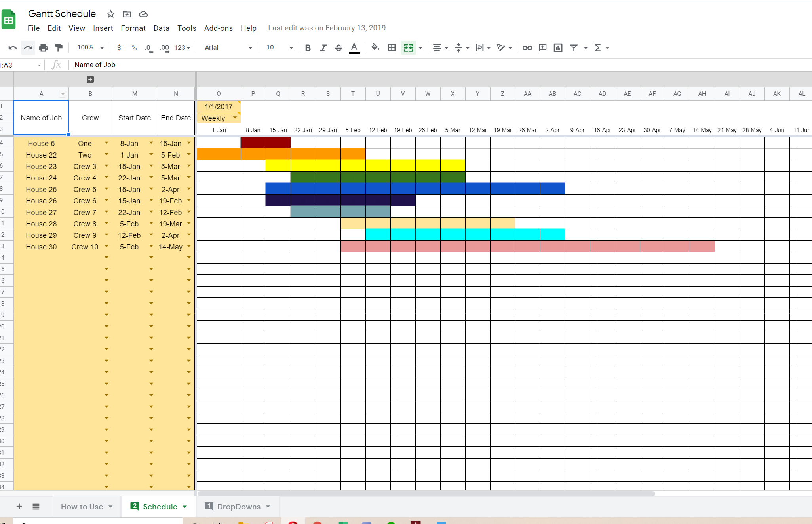812x524 pixels.
Task: Expand the hidden column group plus button
Action: tap(90, 80)
